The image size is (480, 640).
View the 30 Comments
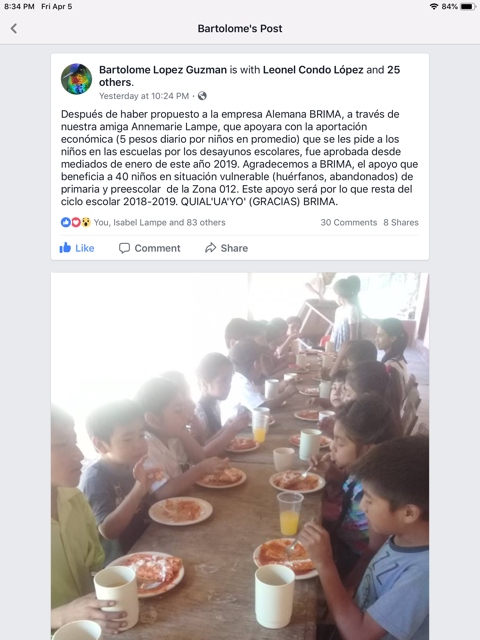349,222
